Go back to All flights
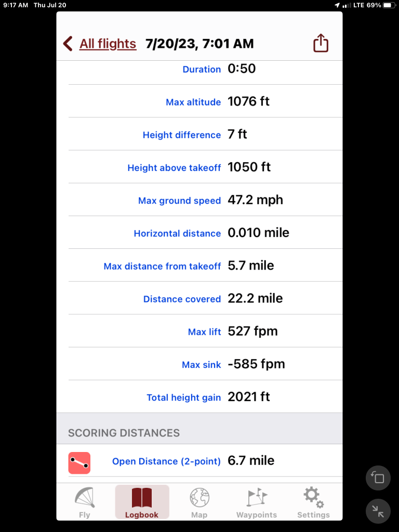The width and height of the screenshot is (399, 532). (108, 44)
